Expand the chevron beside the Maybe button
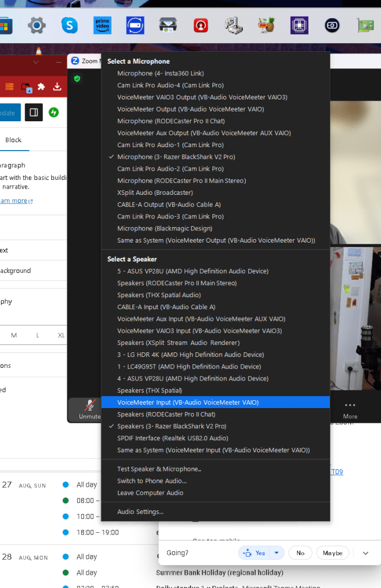 click(365, 553)
